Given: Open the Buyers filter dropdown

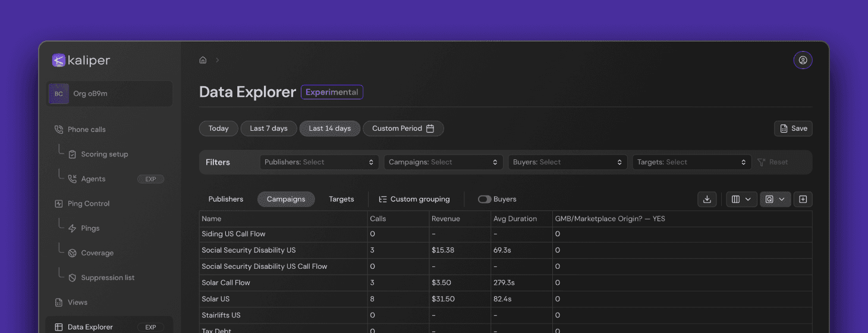Looking at the screenshot, I should point(568,162).
